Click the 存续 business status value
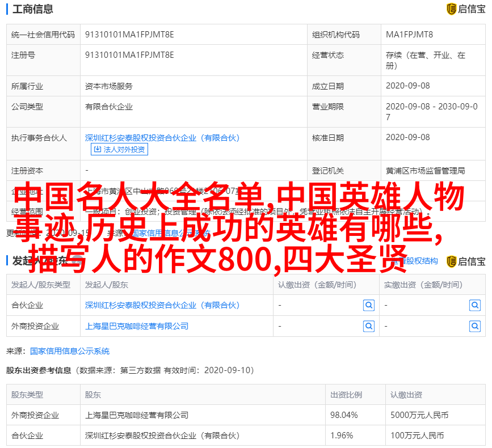This screenshot has width=492, height=448. click(425, 60)
